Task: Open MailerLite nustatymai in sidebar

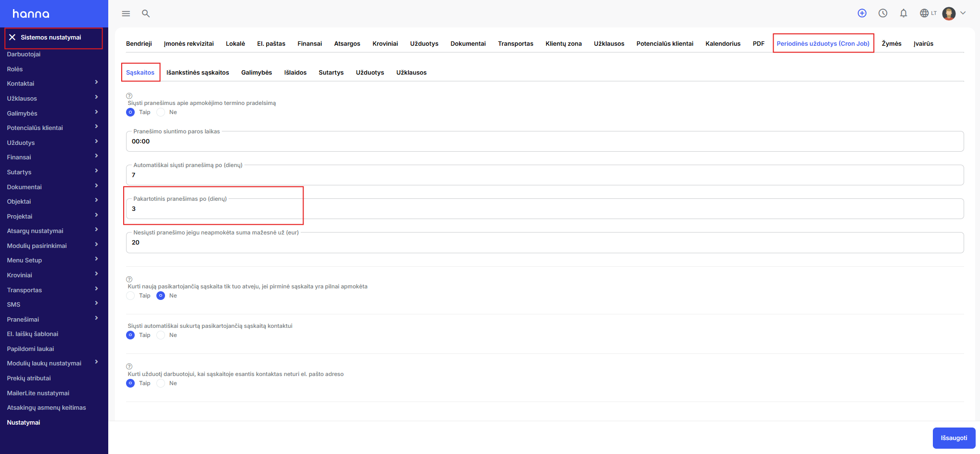Action: (38, 393)
